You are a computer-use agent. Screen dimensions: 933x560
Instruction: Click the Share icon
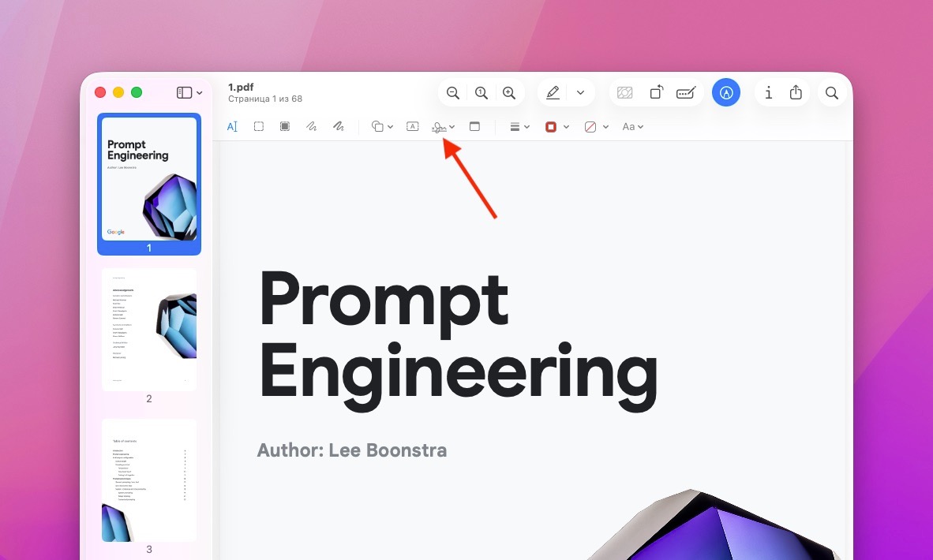pyautogui.click(x=796, y=92)
